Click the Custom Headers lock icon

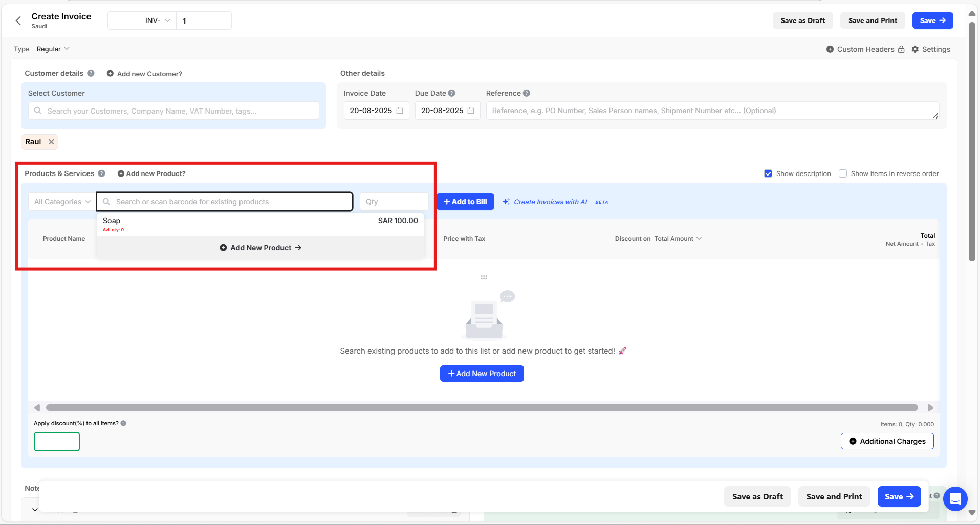coord(901,49)
